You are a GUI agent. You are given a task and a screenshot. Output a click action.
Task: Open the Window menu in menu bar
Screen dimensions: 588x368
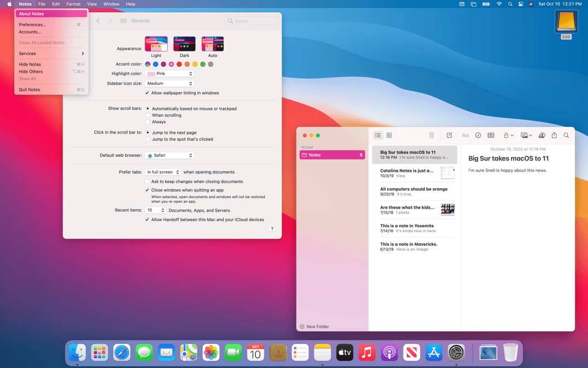(x=112, y=4)
